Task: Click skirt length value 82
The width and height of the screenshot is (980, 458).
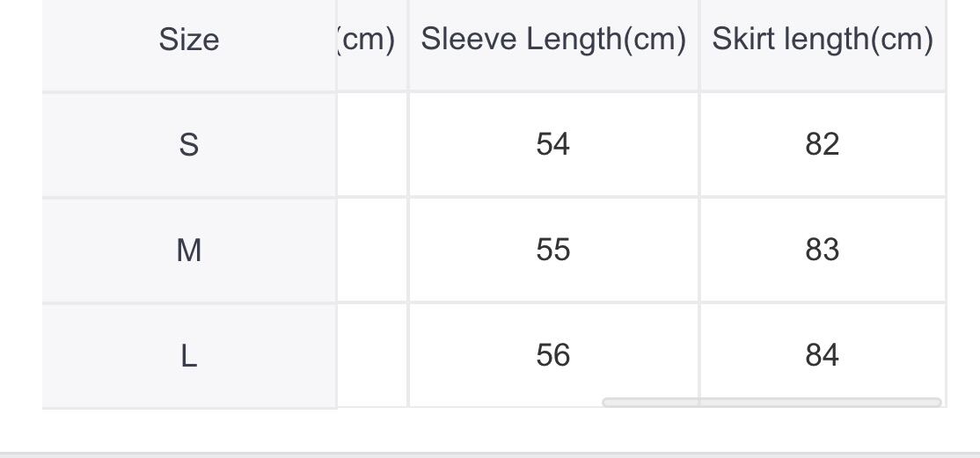Action: click(x=823, y=144)
